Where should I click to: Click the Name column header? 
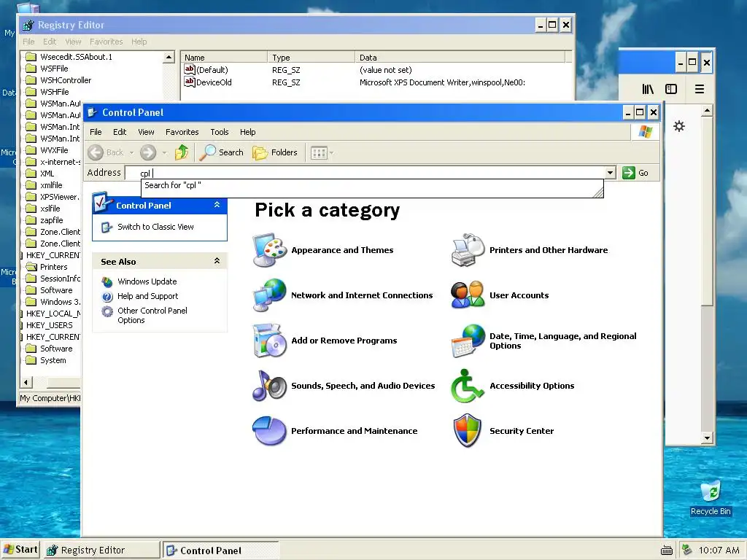pos(224,57)
